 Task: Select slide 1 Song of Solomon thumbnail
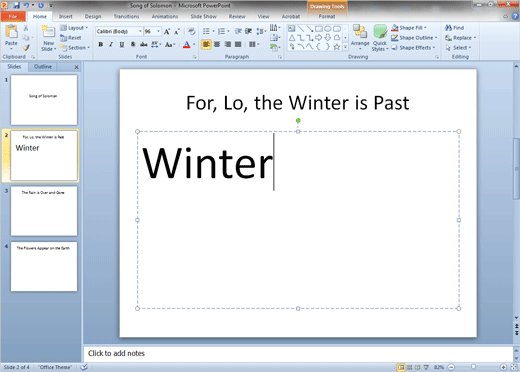coord(44,100)
